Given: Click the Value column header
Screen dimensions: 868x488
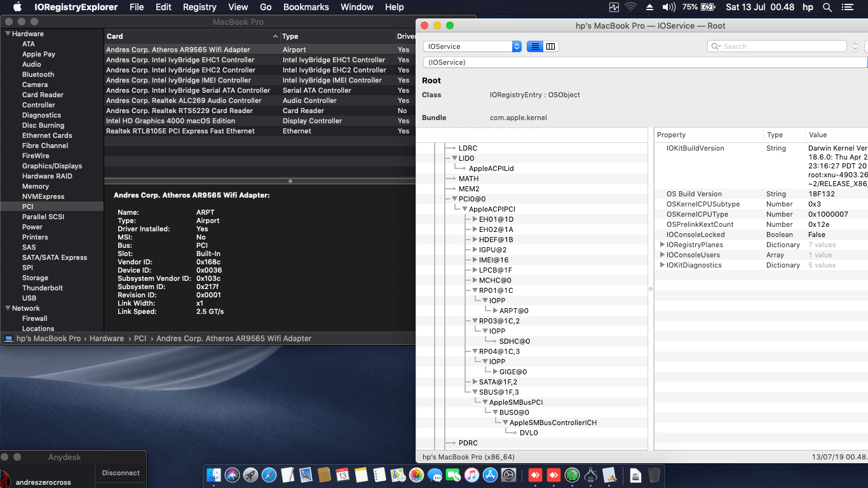Looking at the screenshot, I should click(836, 135).
